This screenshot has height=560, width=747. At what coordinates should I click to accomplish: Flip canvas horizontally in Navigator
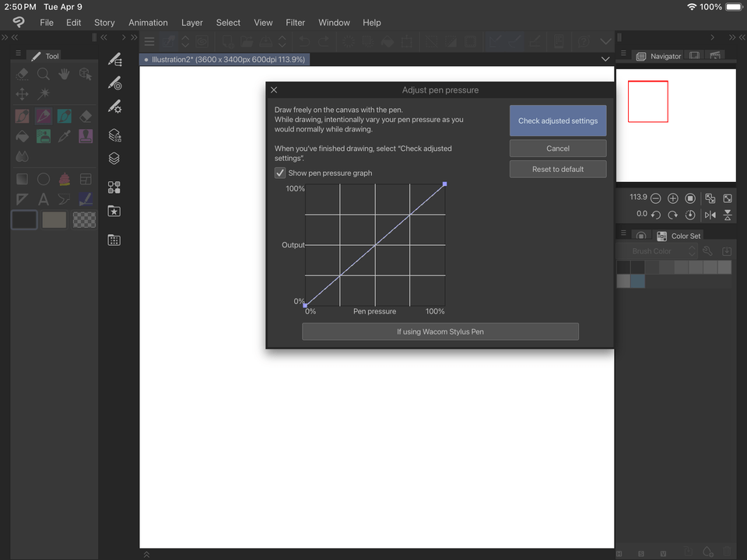click(x=710, y=215)
